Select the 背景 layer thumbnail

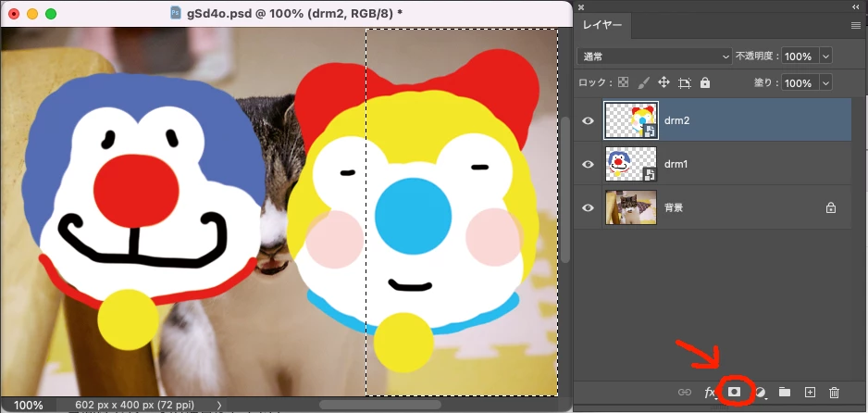[x=631, y=207]
